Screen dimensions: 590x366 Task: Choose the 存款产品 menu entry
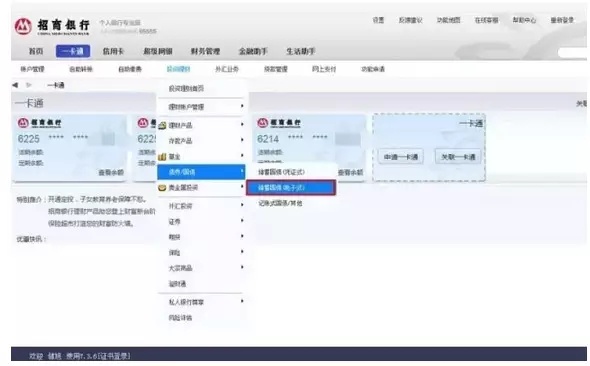pos(201,141)
